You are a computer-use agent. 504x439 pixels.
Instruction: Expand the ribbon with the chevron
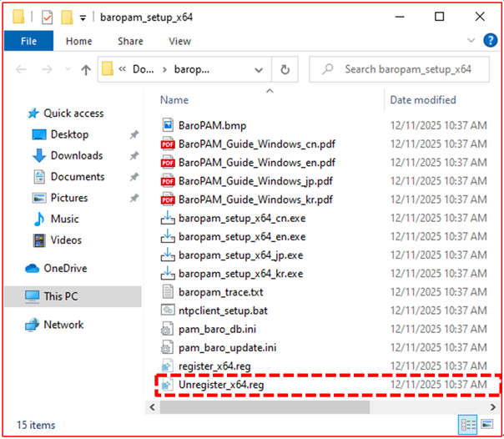[x=471, y=41]
